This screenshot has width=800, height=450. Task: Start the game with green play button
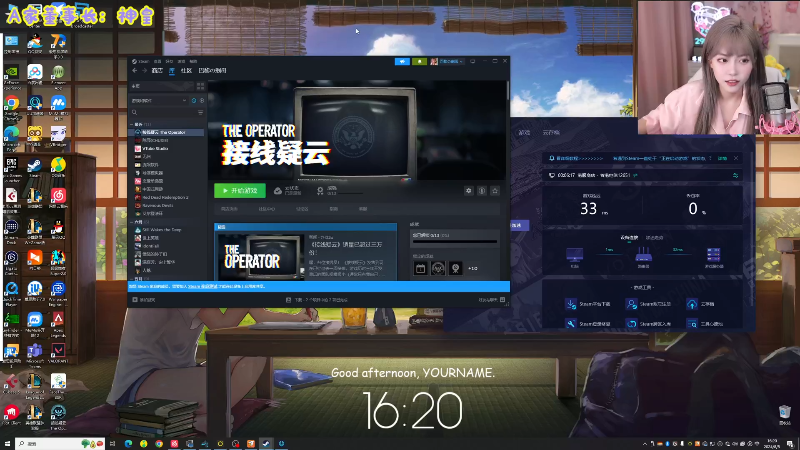[x=240, y=190]
